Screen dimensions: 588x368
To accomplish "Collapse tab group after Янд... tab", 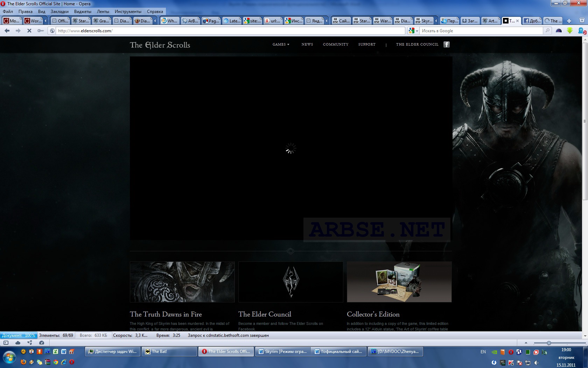I will click(327, 21).
